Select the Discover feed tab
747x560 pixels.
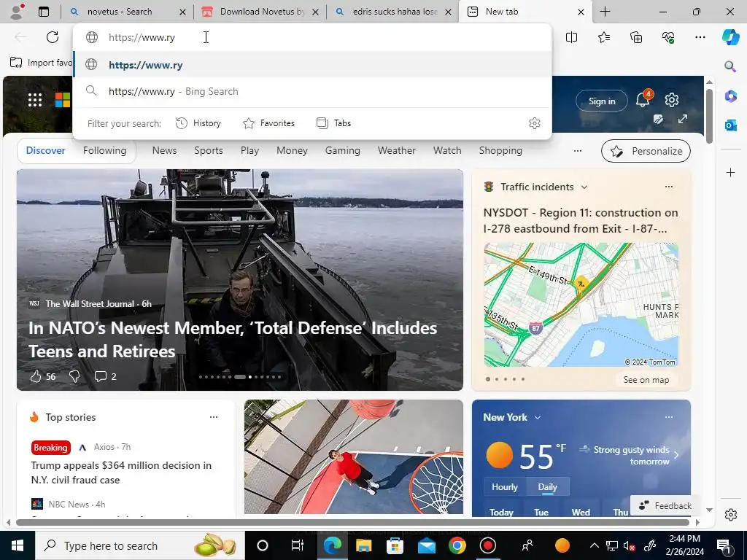click(45, 150)
